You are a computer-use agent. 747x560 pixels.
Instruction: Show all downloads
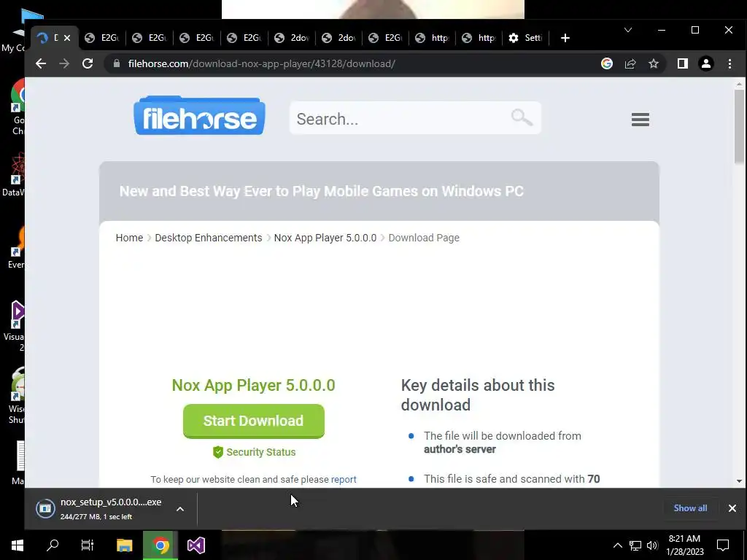coord(690,508)
